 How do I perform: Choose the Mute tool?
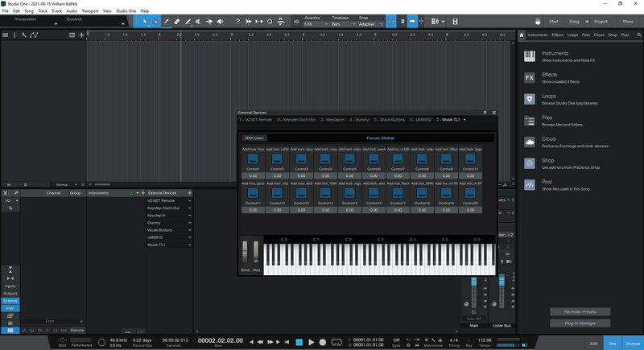(x=198, y=22)
